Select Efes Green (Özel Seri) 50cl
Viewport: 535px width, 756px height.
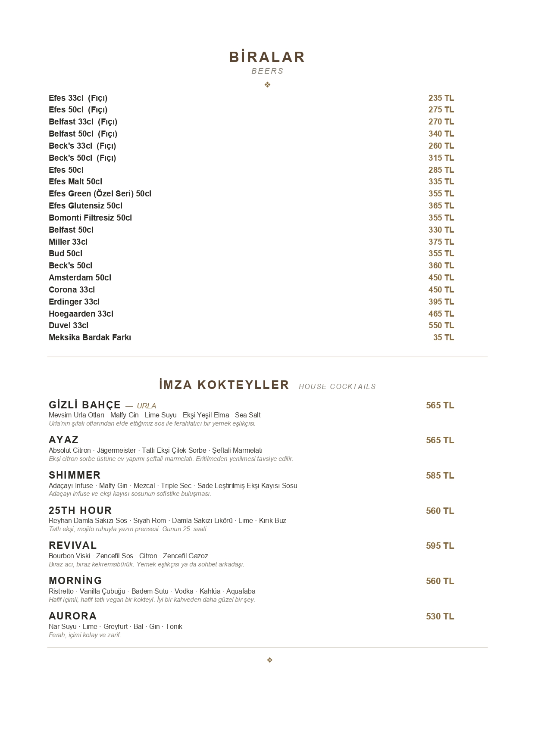[x=100, y=194]
